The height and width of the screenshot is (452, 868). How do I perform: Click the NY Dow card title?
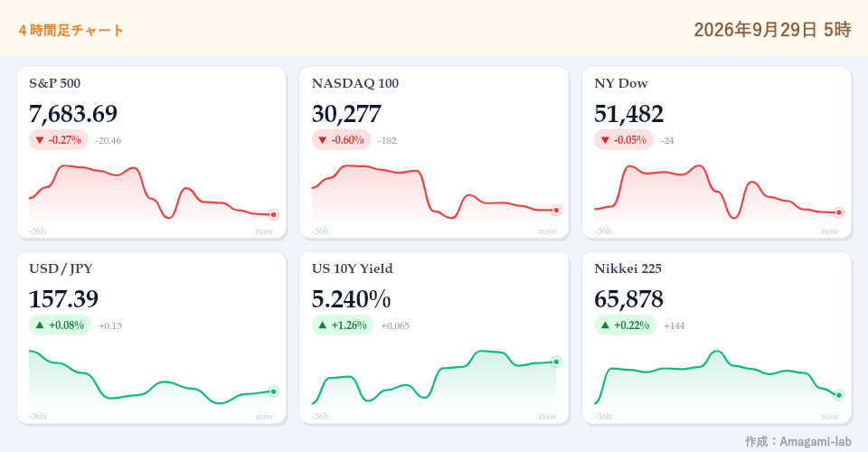click(621, 83)
